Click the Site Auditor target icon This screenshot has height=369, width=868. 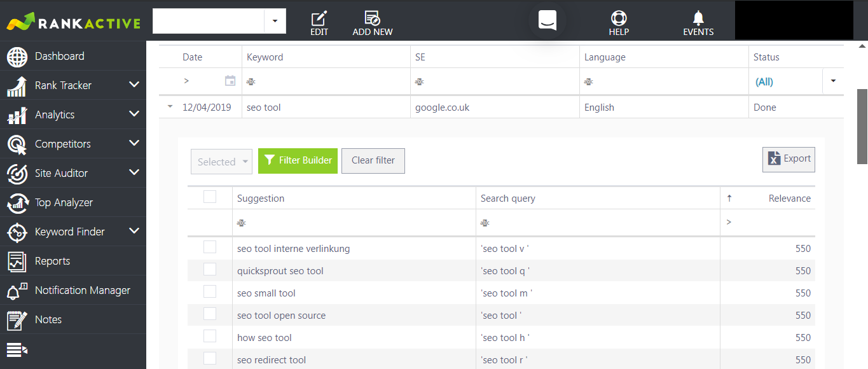pyautogui.click(x=17, y=174)
